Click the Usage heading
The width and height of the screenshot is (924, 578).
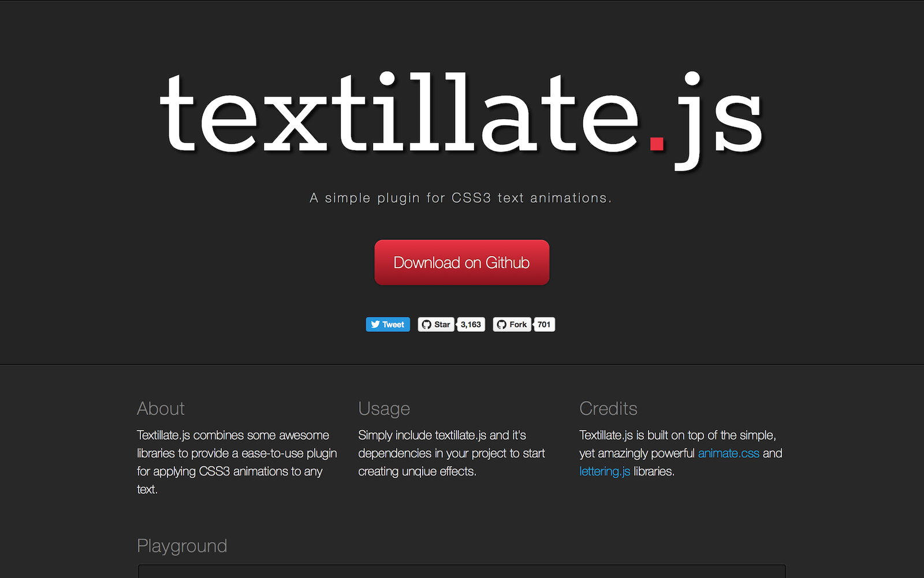tap(384, 409)
